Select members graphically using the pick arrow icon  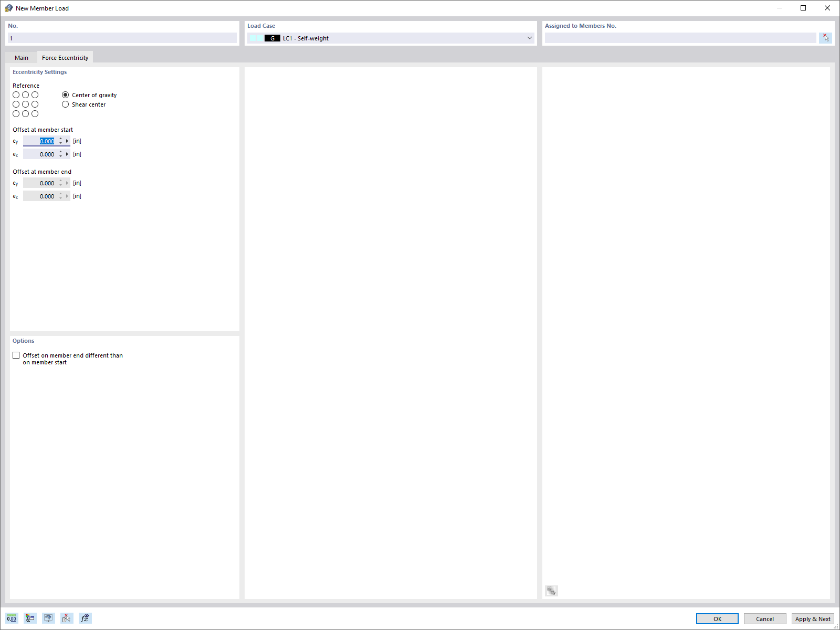825,37
